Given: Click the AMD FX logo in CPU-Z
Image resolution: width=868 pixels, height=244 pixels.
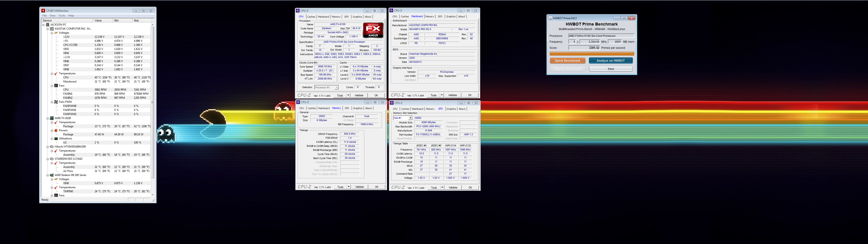Looking at the screenshot, I should pos(373,30).
